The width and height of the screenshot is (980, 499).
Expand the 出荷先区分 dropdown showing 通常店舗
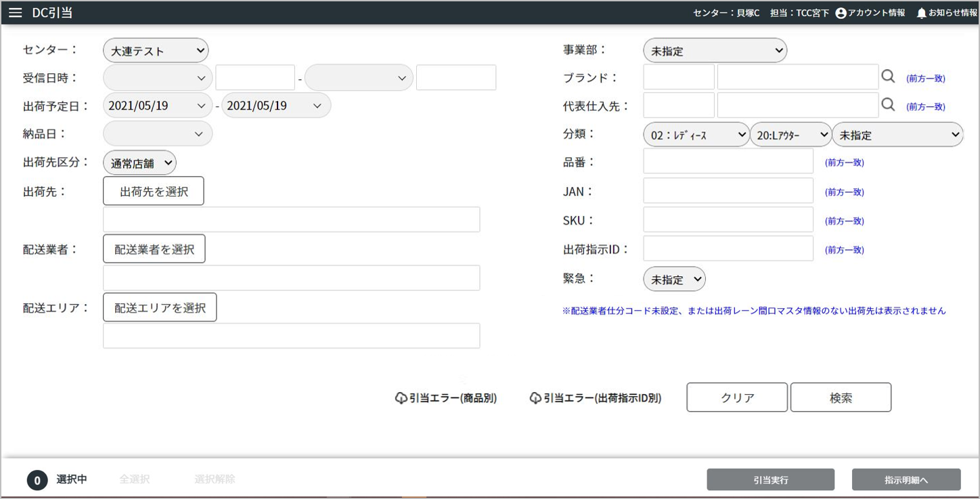click(x=139, y=163)
